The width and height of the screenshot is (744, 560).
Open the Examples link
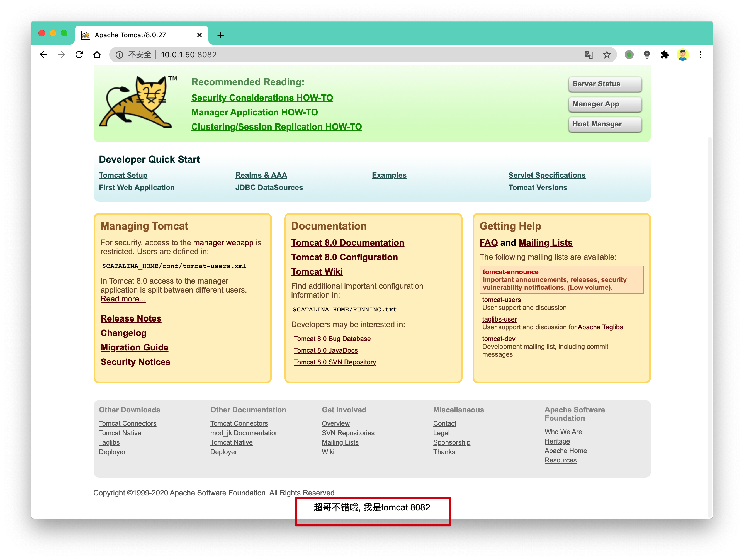(x=389, y=175)
